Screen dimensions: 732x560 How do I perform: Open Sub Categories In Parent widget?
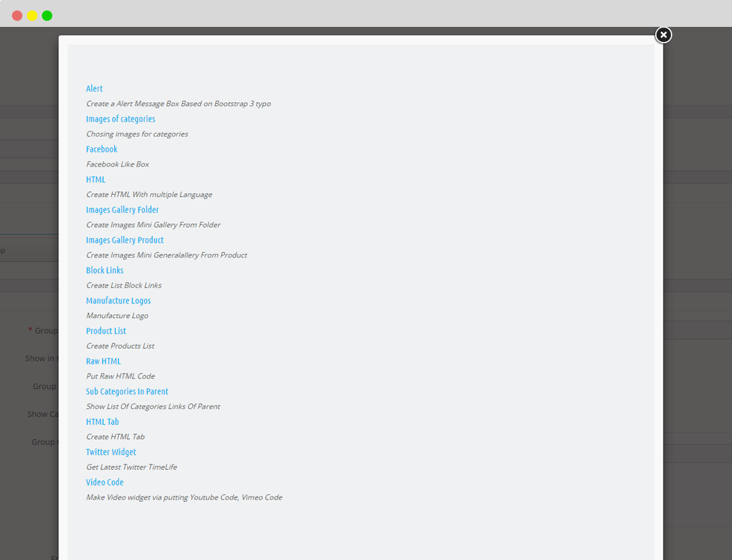click(x=127, y=391)
